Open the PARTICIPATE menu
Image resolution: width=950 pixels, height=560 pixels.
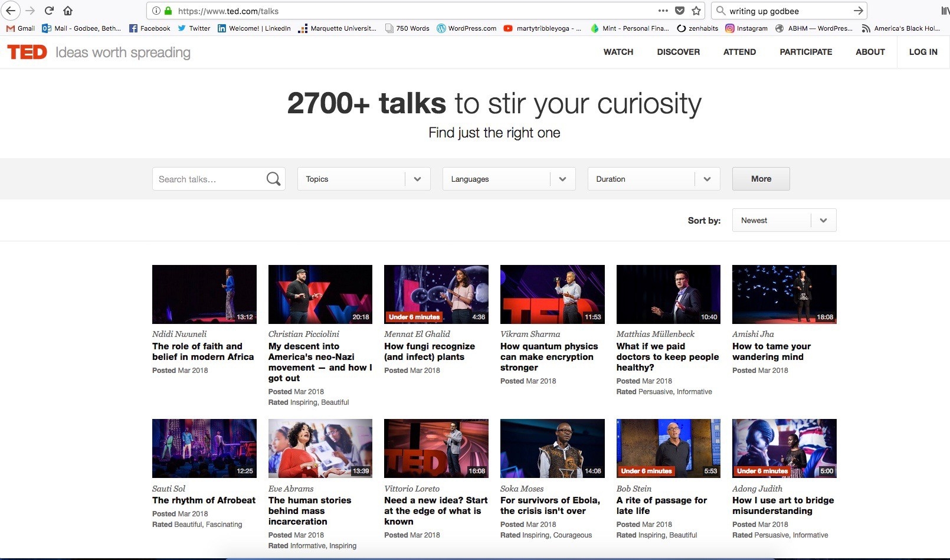[806, 52]
